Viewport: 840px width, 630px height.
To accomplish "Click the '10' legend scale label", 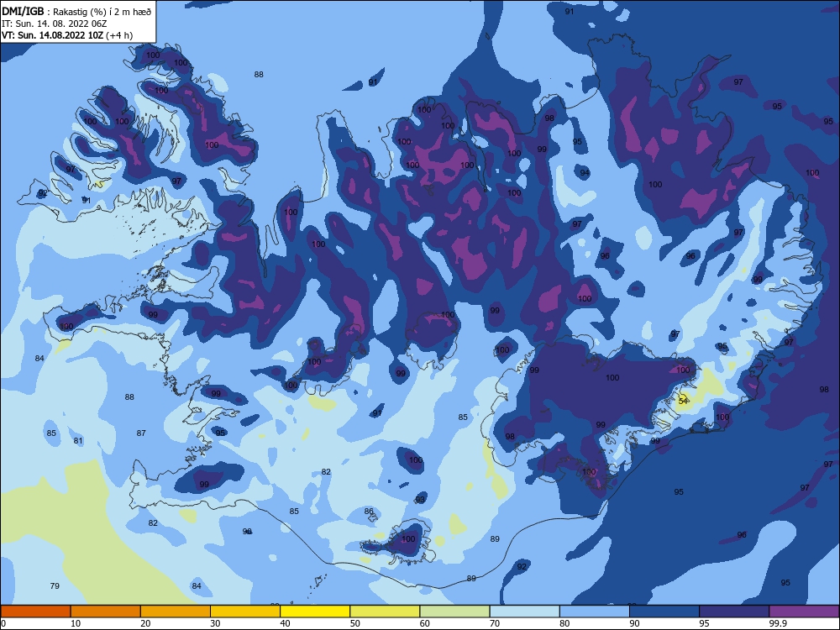I will pyautogui.click(x=76, y=623).
